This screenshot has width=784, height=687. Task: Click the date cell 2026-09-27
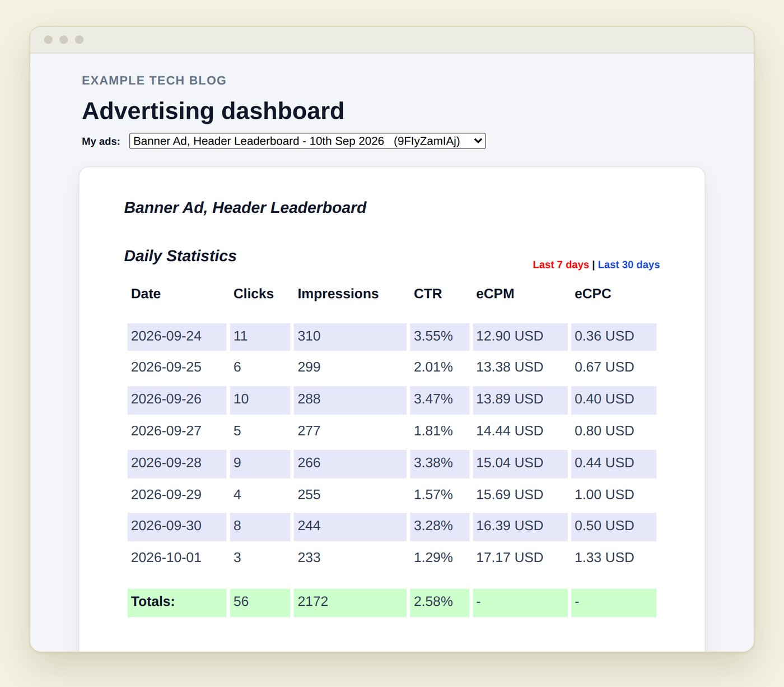[x=177, y=431]
